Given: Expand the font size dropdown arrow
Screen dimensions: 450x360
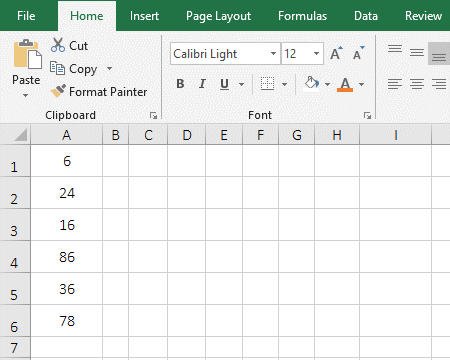Looking at the screenshot, I should pyautogui.click(x=317, y=54).
